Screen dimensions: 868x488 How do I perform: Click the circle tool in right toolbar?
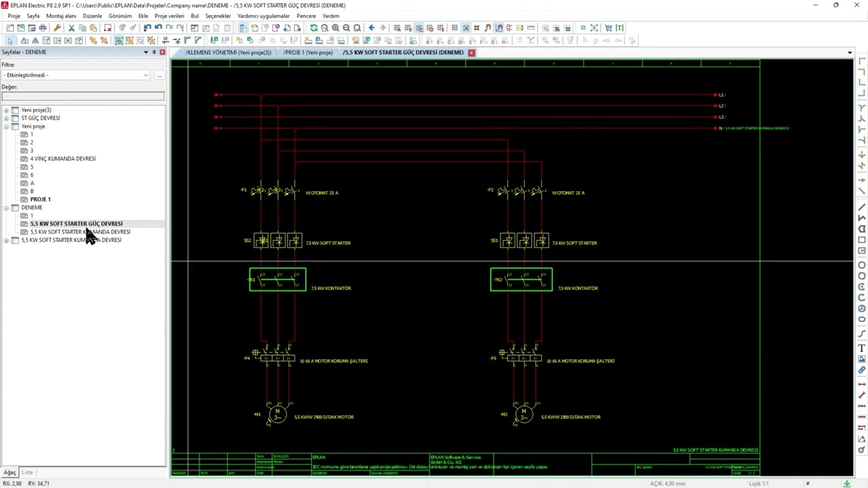pyautogui.click(x=862, y=265)
